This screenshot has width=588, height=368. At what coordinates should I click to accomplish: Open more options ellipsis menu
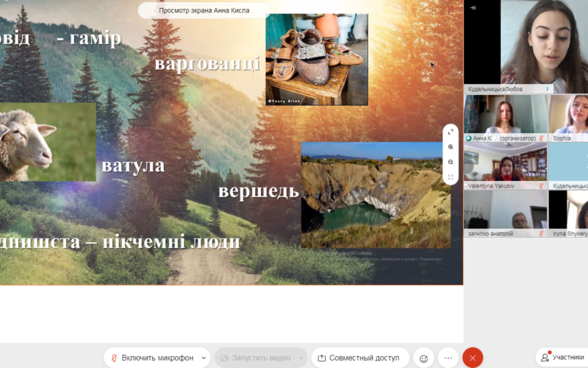[x=448, y=358]
